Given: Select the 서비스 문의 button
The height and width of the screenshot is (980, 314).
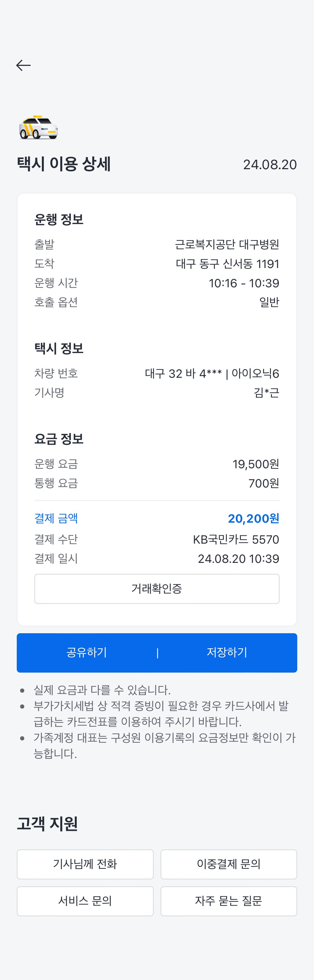Looking at the screenshot, I should point(85,901).
